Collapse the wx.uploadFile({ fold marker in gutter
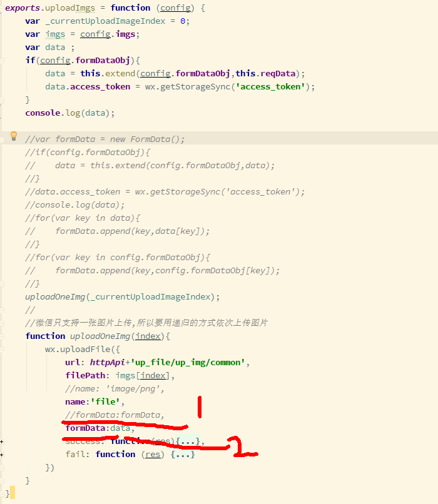Viewport: 438px width, 504px height. (x=2, y=350)
